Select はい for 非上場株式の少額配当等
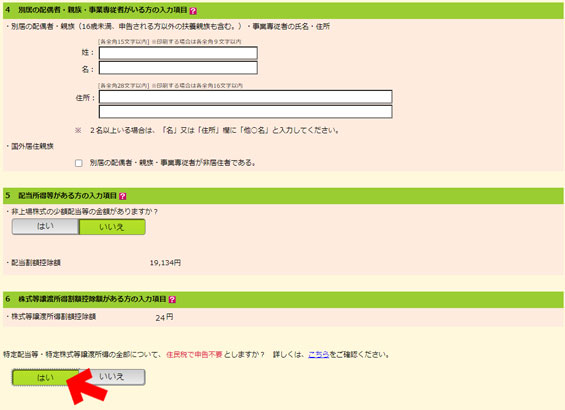Viewport: 565px width, 410px height. pyautogui.click(x=45, y=227)
